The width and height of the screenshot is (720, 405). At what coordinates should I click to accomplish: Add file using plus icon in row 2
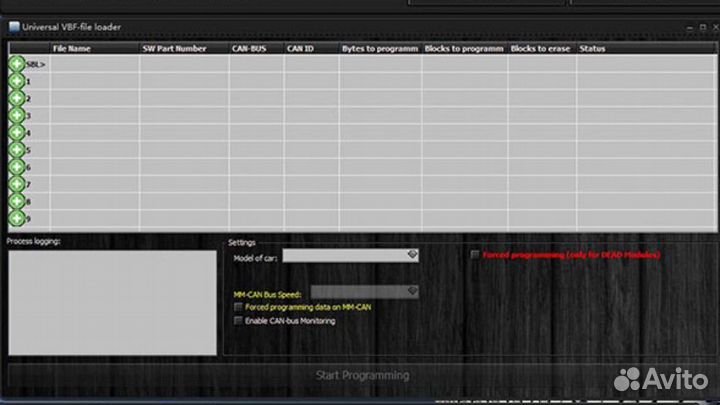tap(17, 98)
